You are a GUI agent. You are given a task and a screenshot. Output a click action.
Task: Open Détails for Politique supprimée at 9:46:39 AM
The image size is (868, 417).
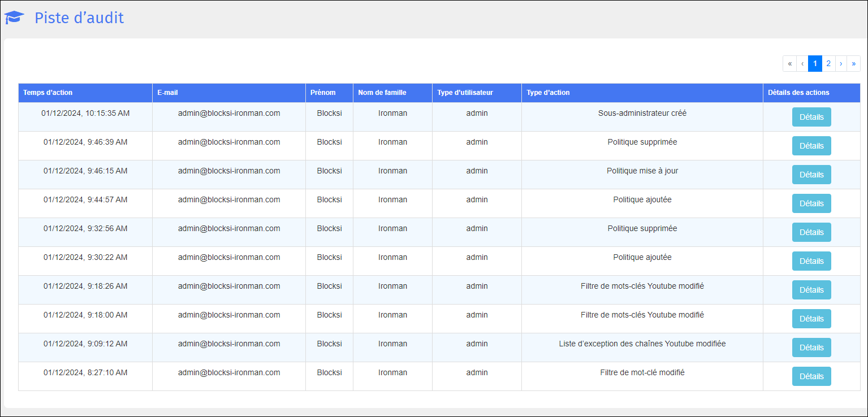[x=811, y=146]
